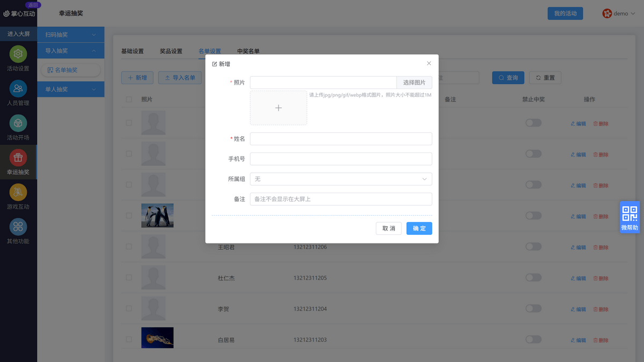
Task: Check the checkbox in 杜仁杰 row
Action: pyautogui.click(x=129, y=278)
